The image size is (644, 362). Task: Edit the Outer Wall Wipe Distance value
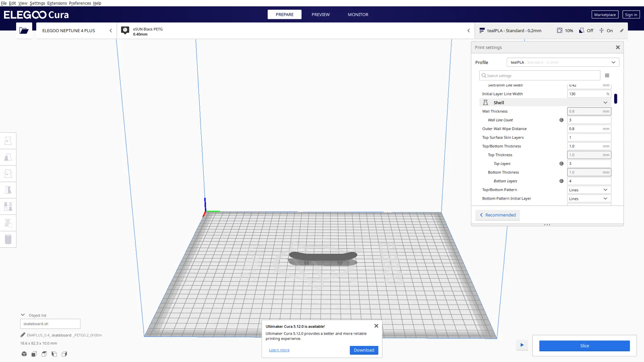589,129
